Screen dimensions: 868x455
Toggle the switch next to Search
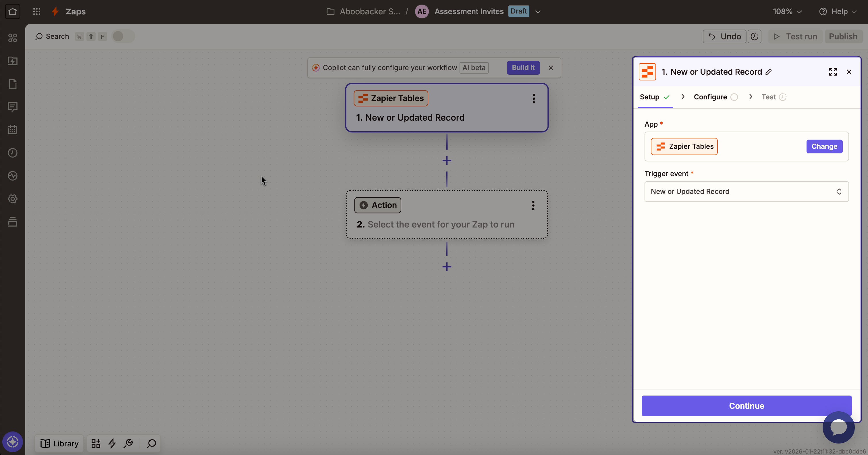[123, 36]
